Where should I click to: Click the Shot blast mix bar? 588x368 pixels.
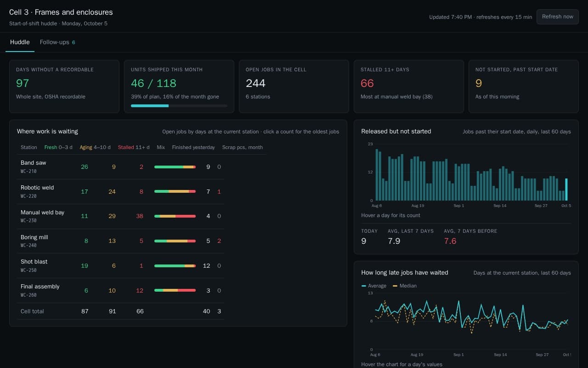(x=175, y=265)
